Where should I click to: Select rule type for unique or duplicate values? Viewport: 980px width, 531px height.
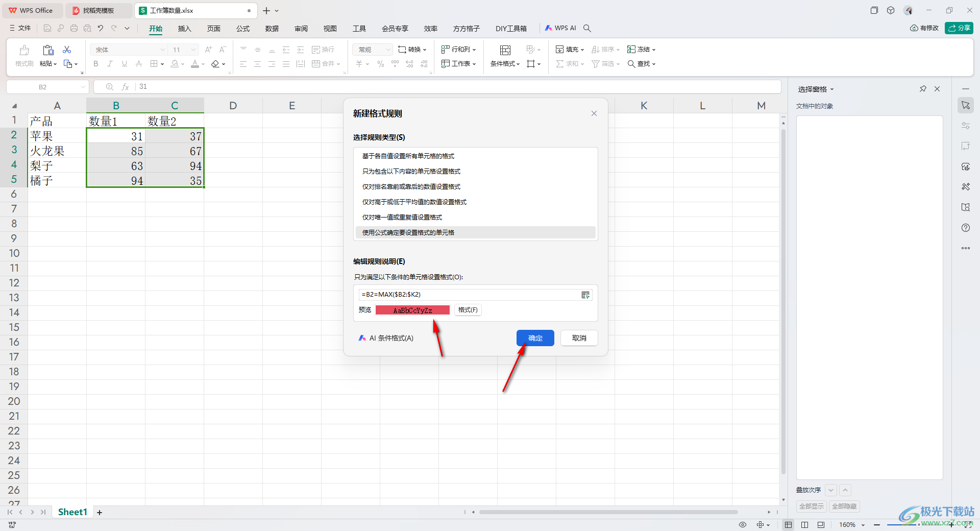(476, 217)
